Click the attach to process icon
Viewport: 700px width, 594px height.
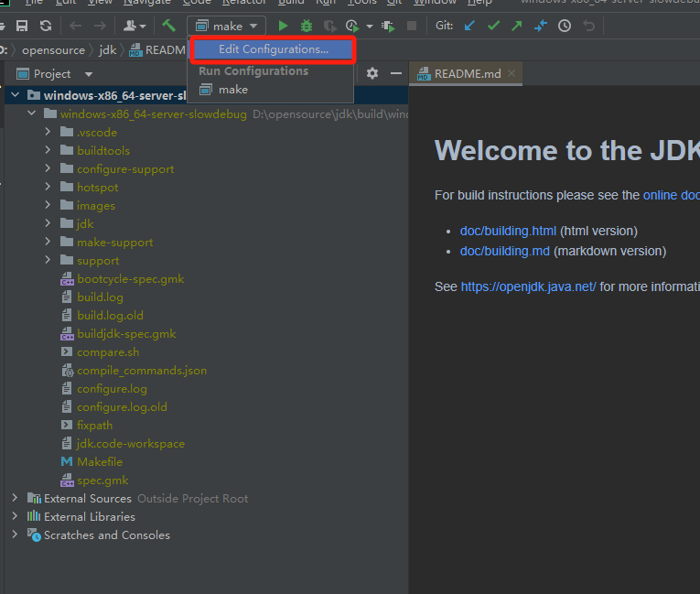tap(388, 27)
